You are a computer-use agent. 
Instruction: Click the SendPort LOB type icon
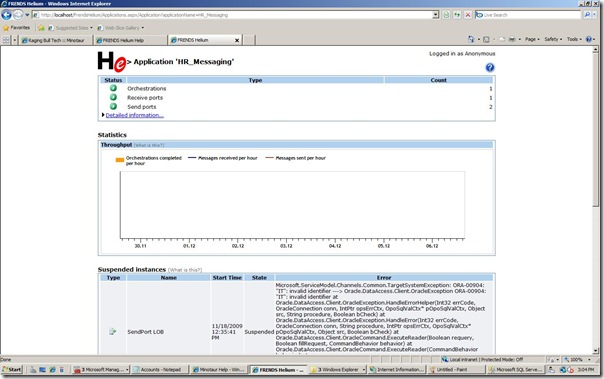point(112,332)
